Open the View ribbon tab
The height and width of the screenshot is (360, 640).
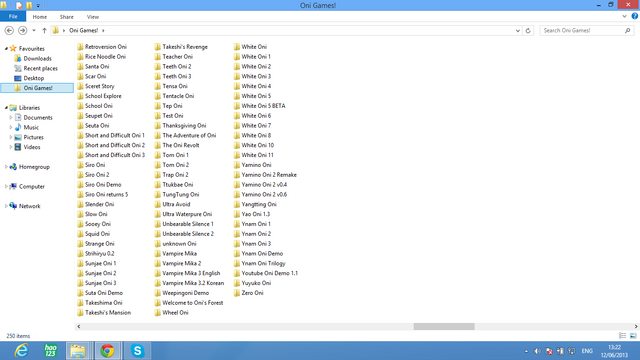(93, 17)
